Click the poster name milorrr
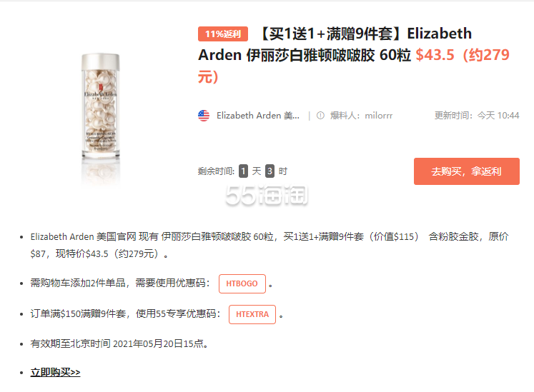 (379, 116)
